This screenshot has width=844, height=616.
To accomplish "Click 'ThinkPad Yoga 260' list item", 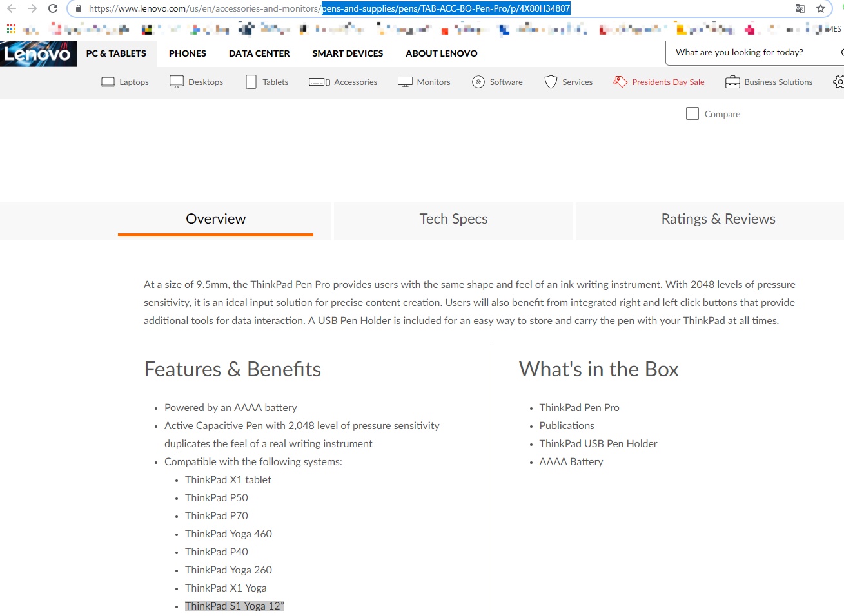I will pyautogui.click(x=228, y=570).
